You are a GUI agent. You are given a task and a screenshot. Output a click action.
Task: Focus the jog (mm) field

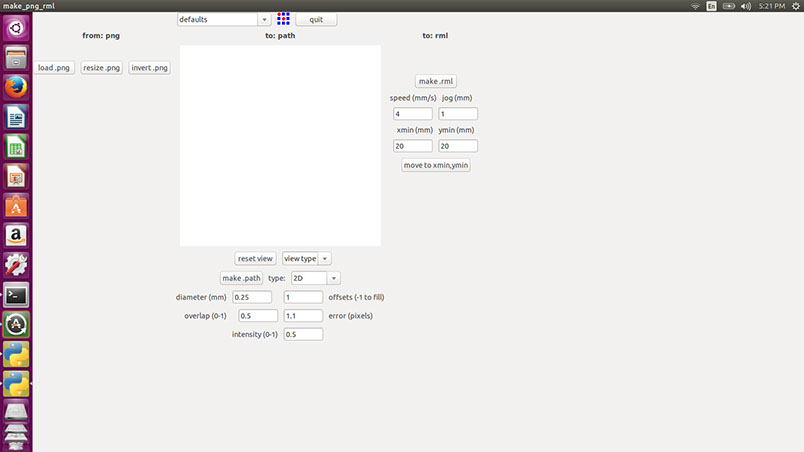(458, 114)
